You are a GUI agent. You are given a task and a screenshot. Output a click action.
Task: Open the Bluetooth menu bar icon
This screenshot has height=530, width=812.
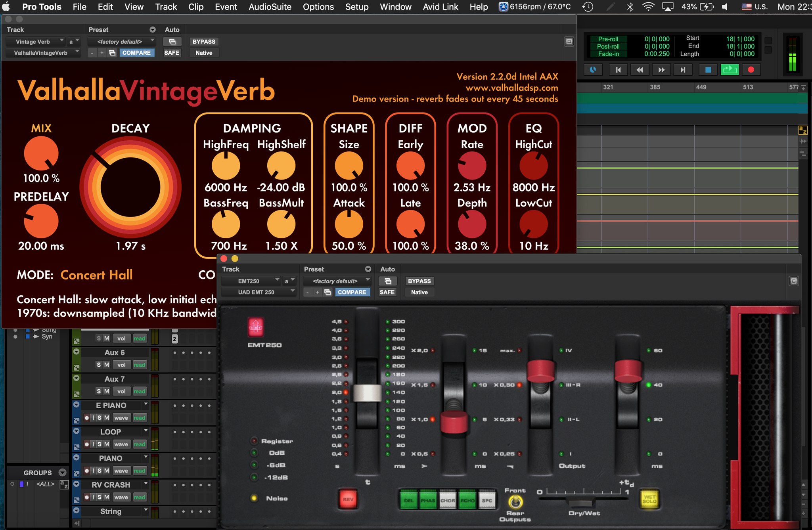point(630,7)
